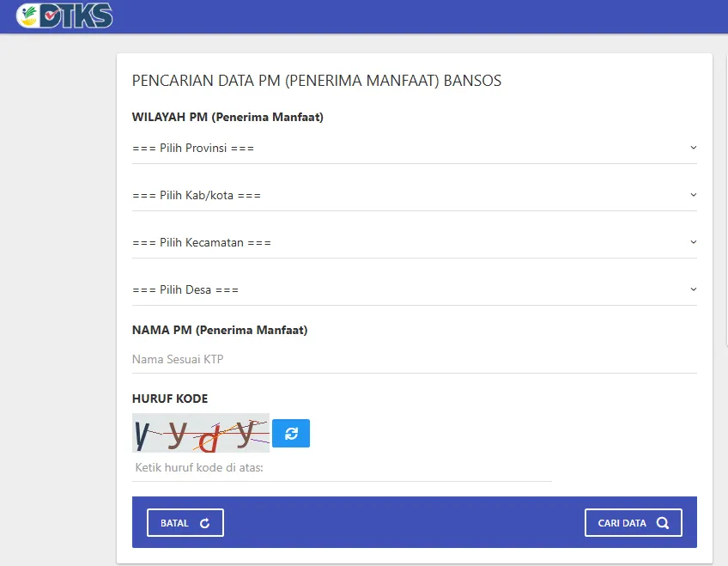Click the DTKS logo in header
The width and height of the screenshot is (728, 566).
pyautogui.click(x=64, y=15)
